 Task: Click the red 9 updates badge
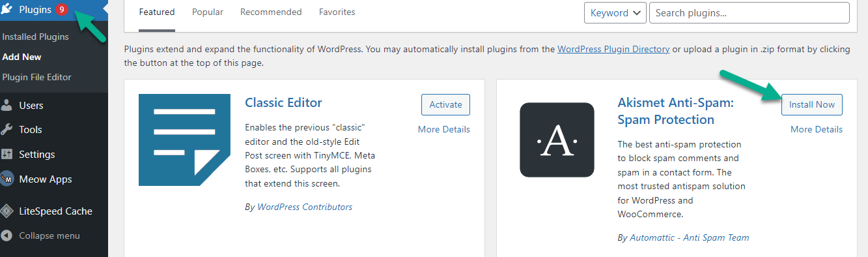click(61, 10)
